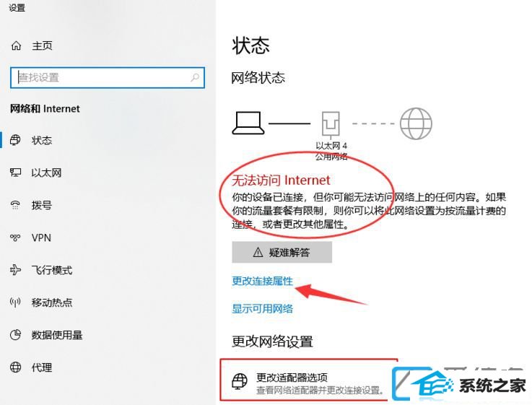Click the data usage (数据使用量) pie icon
This screenshot has width=532, height=405.
pos(15,335)
